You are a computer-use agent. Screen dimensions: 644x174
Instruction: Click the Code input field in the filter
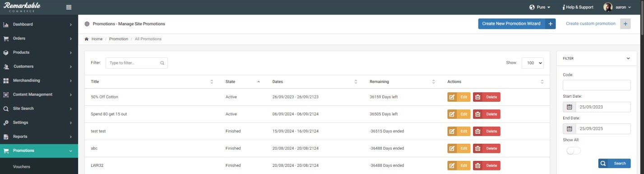597,85
